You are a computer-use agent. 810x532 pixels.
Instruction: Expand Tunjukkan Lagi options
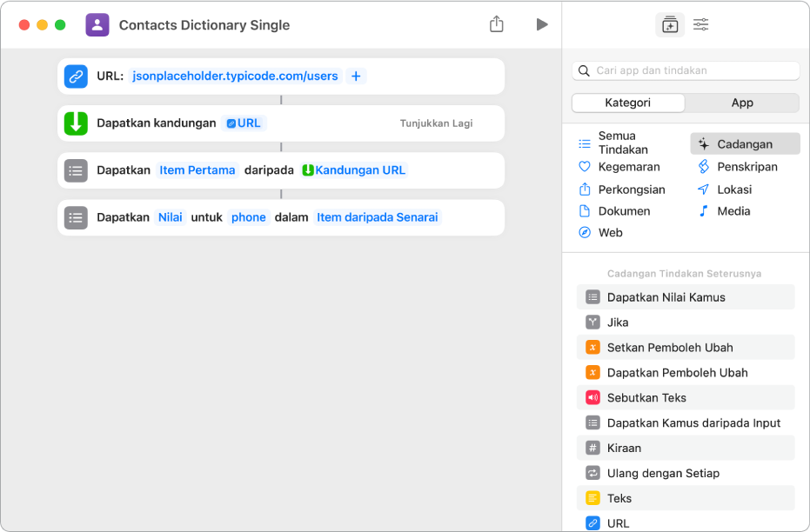click(436, 123)
